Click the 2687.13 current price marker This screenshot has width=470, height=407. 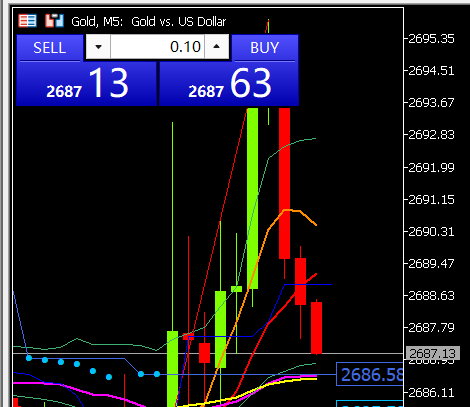pyautogui.click(x=432, y=353)
